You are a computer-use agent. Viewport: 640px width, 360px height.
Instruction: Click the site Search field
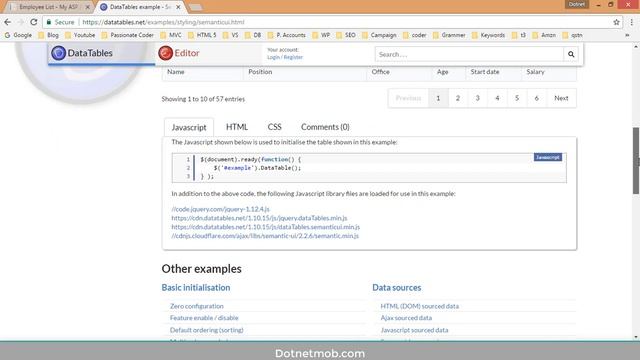click(x=469, y=54)
